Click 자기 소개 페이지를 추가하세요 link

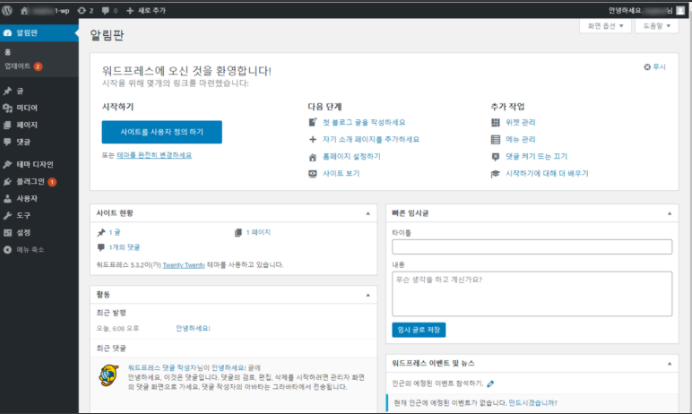coord(371,139)
